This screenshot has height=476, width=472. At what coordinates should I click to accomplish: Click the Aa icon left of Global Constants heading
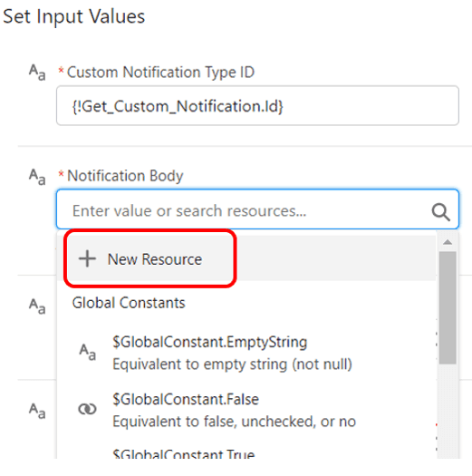pos(37,306)
